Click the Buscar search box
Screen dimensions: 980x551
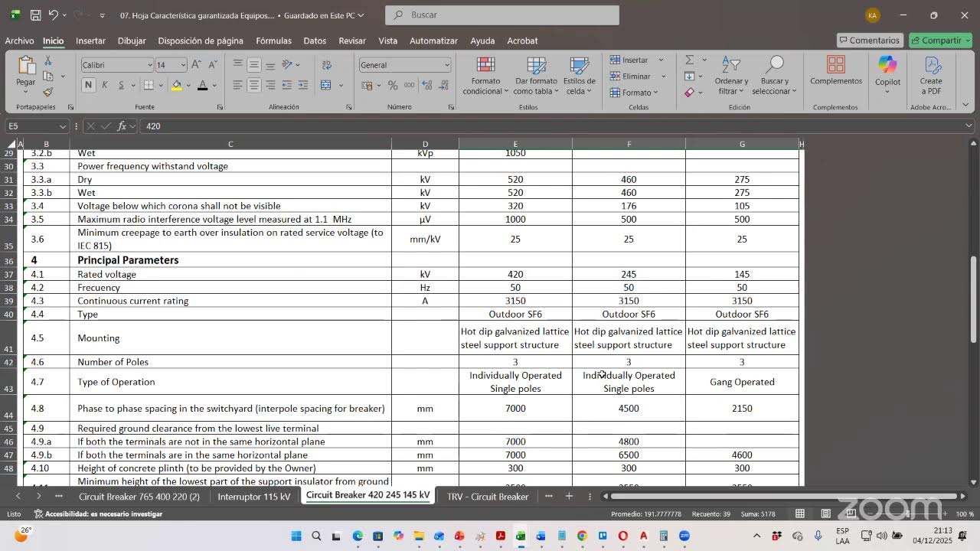(x=502, y=15)
